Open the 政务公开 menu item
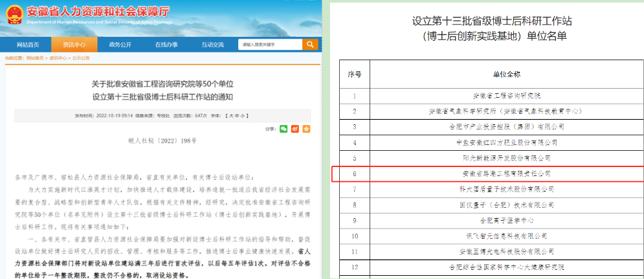 coord(120,45)
